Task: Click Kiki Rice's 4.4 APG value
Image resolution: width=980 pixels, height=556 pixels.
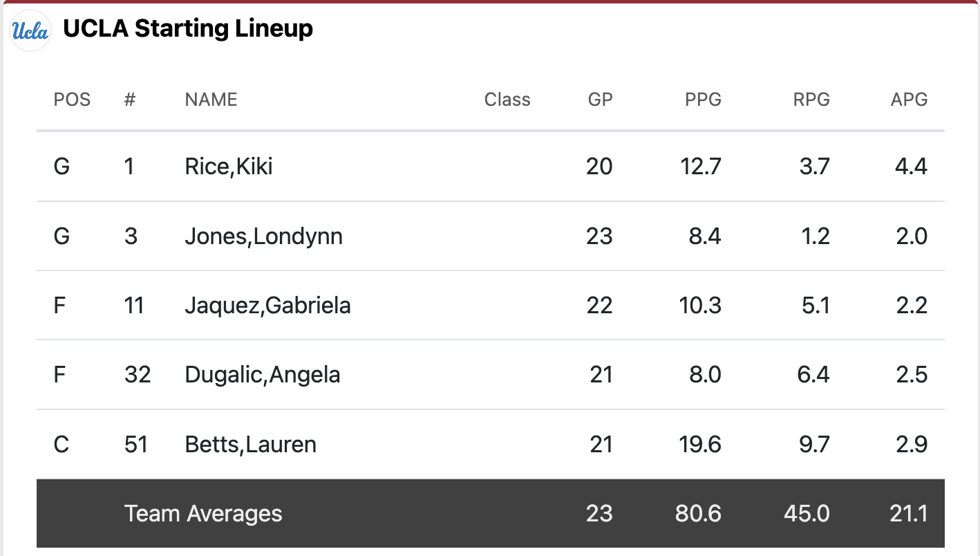Action: tap(910, 167)
